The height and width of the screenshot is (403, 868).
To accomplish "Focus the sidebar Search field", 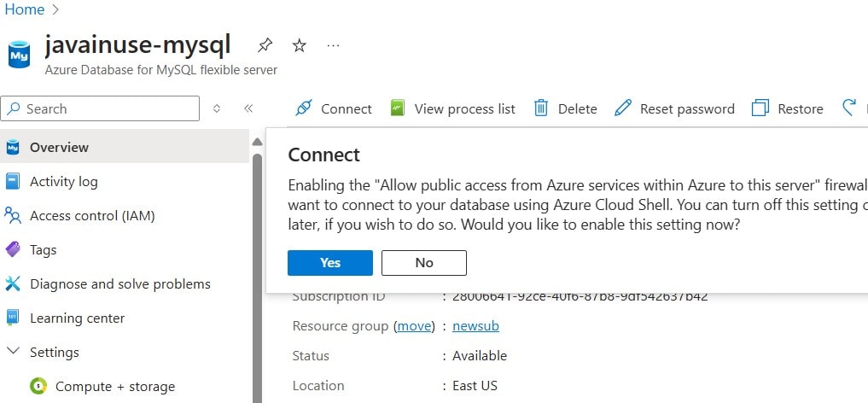I will coord(100,108).
